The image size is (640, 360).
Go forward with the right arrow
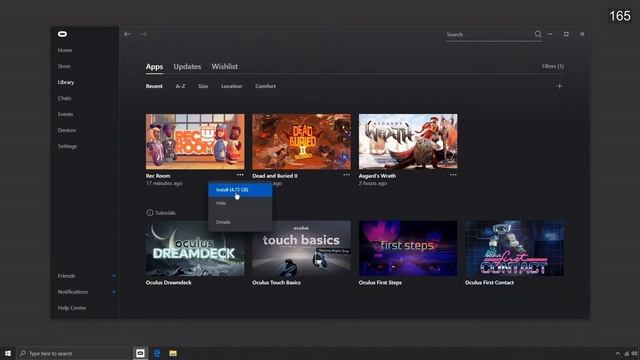[x=143, y=34]
